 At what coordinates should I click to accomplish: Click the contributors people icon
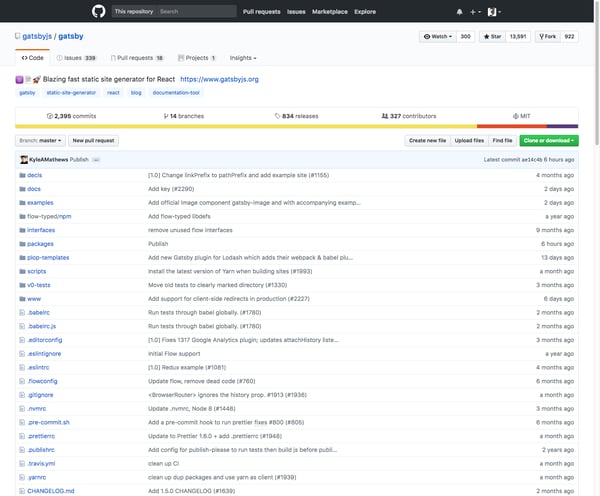385,116
